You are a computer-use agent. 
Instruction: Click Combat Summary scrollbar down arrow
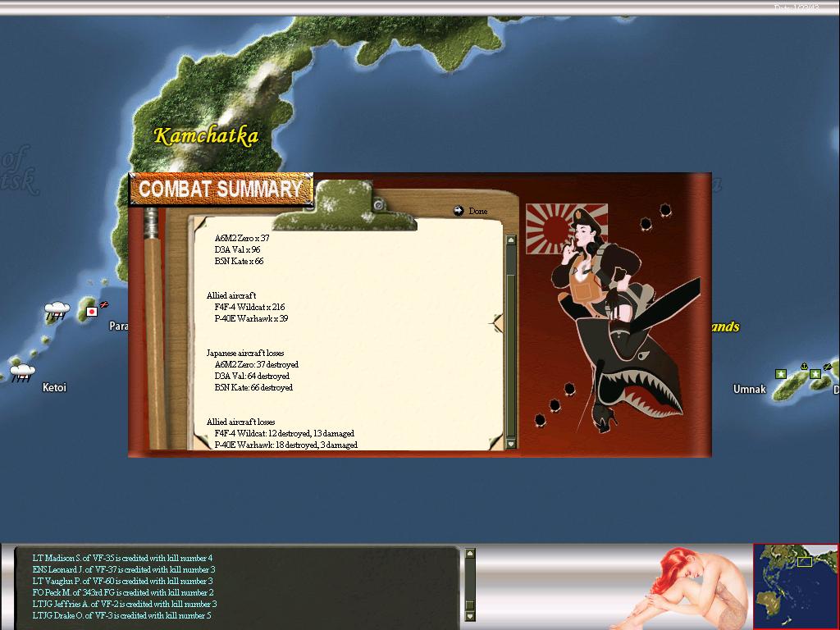pos(510,444)
